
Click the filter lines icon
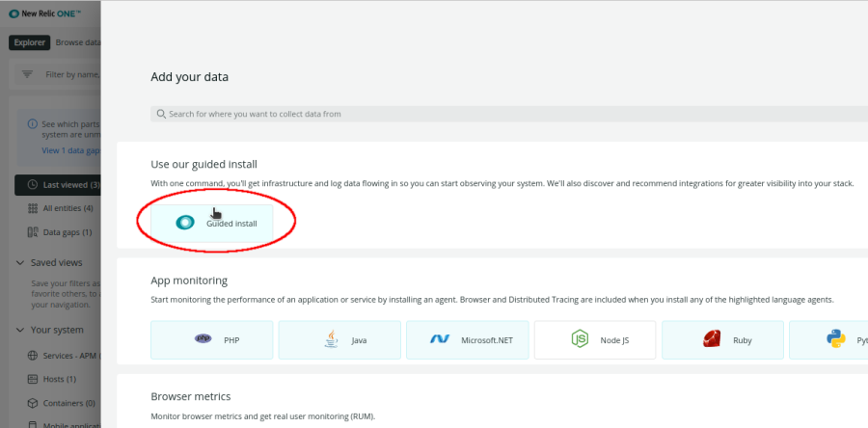[x=27, y=74]
